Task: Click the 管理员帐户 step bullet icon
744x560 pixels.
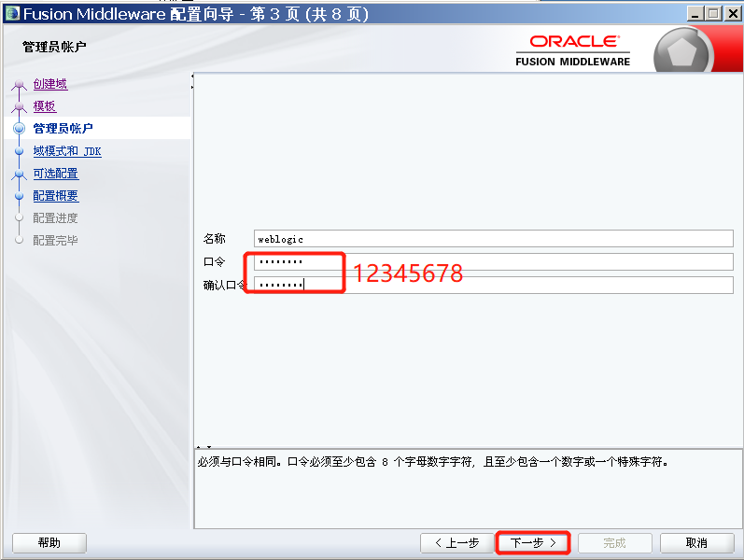Action: (x=19, y=128)
